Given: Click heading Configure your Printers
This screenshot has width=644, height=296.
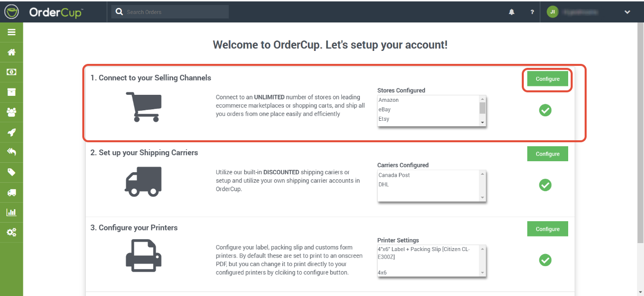Looking at the screenshot, I should pyautogui.click(x=134, y=228).
